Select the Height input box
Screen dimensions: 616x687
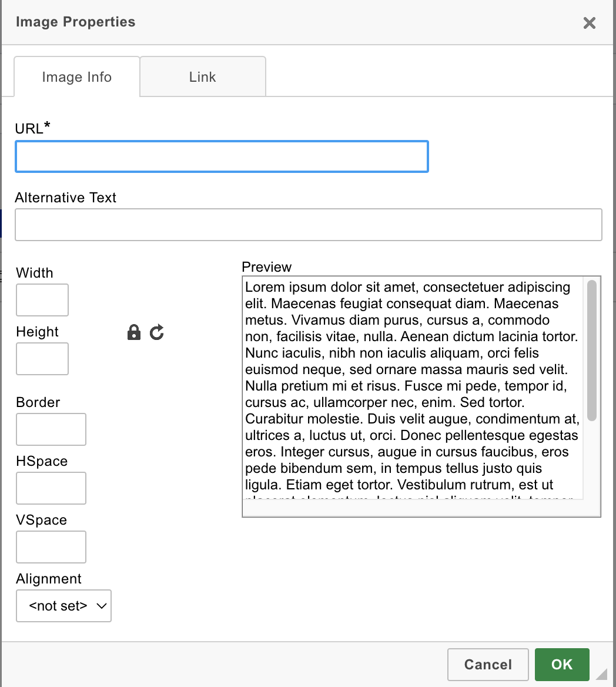point(42,359)
